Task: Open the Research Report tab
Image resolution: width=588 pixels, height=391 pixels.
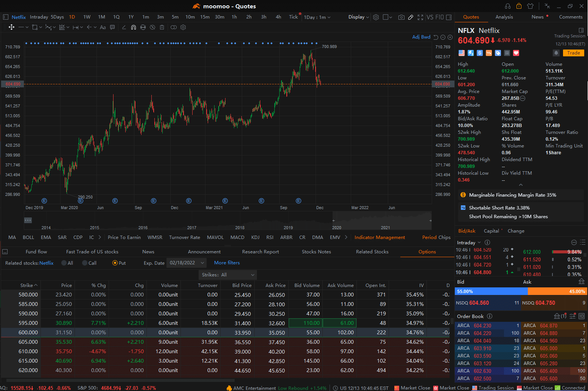Action: point(260,252)
